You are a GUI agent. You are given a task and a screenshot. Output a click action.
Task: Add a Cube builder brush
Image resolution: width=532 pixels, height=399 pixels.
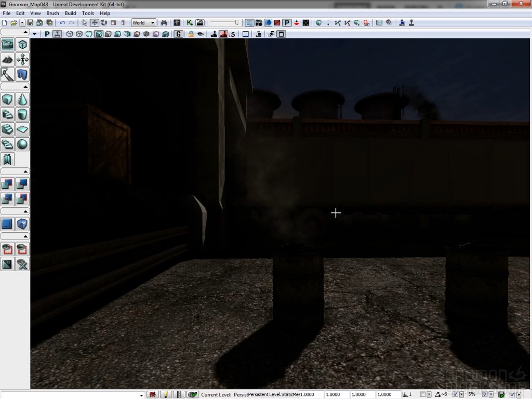click(7, 99)
